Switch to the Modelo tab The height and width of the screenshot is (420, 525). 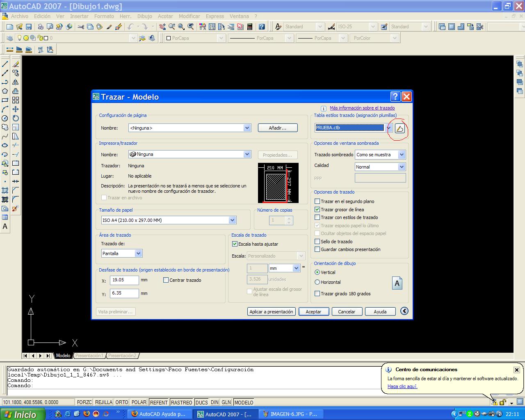coord(63,356)
